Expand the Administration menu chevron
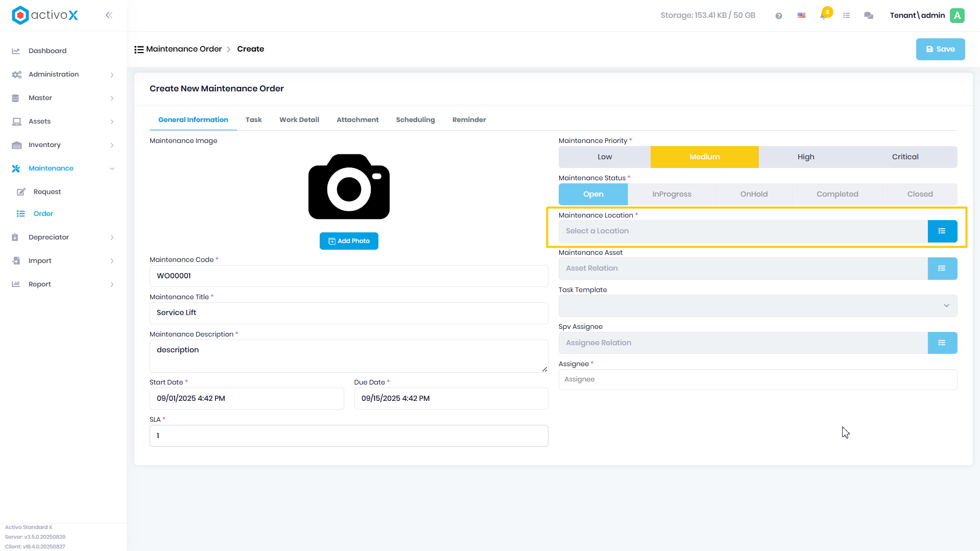This screenshot has width=980, height=551. (x=112, y=75)
